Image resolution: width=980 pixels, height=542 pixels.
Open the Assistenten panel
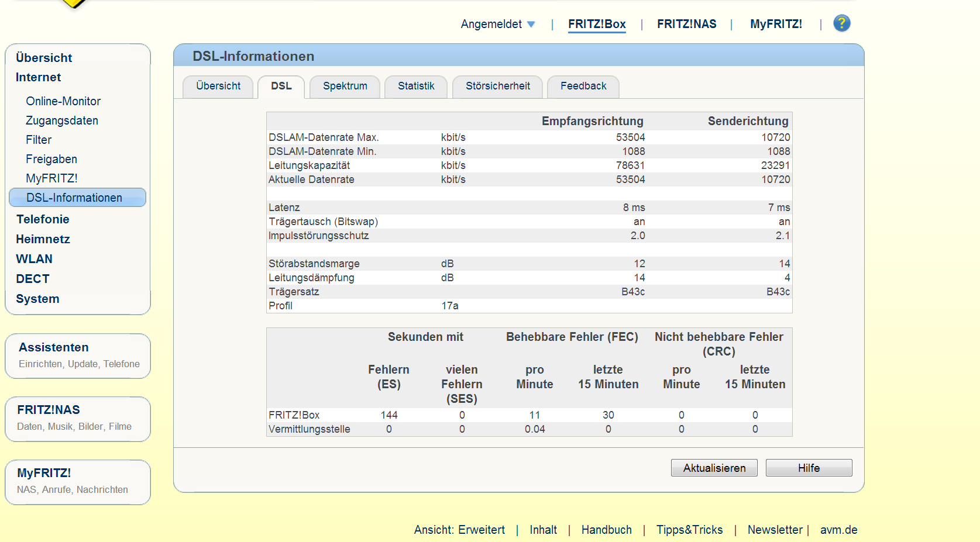tap(78, 355)
